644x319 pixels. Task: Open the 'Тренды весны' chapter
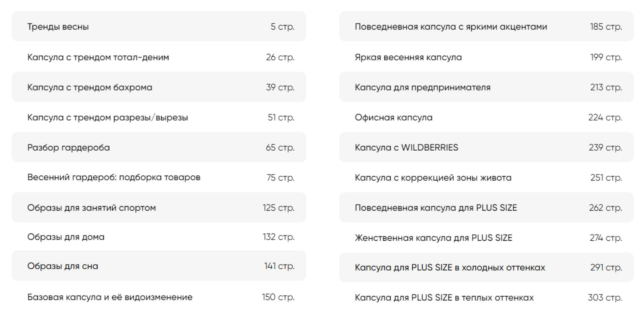click(58, 27)
